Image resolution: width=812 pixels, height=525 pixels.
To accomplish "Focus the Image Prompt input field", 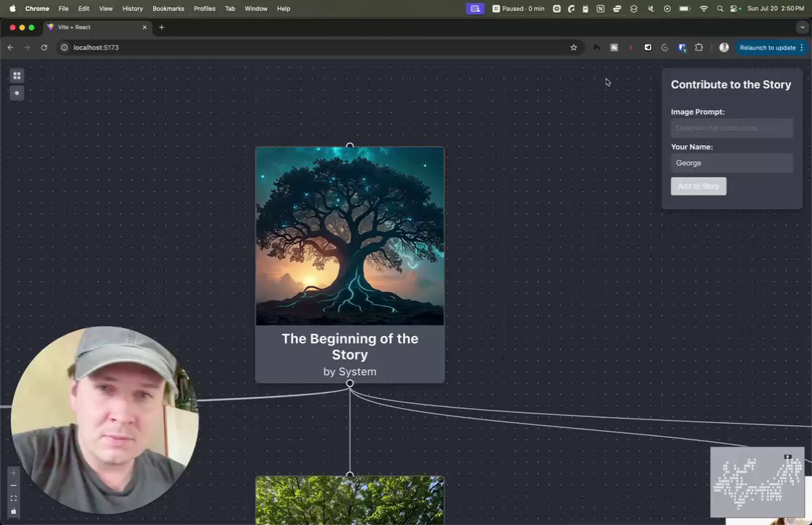I will [x=731, y=128].
